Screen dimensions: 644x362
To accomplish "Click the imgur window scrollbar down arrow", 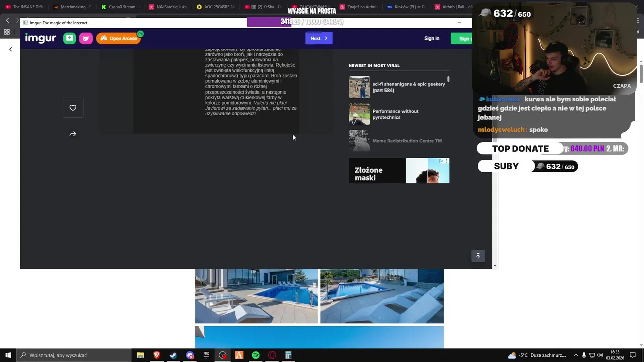I will pyautogui.click(x=495, y=266).
